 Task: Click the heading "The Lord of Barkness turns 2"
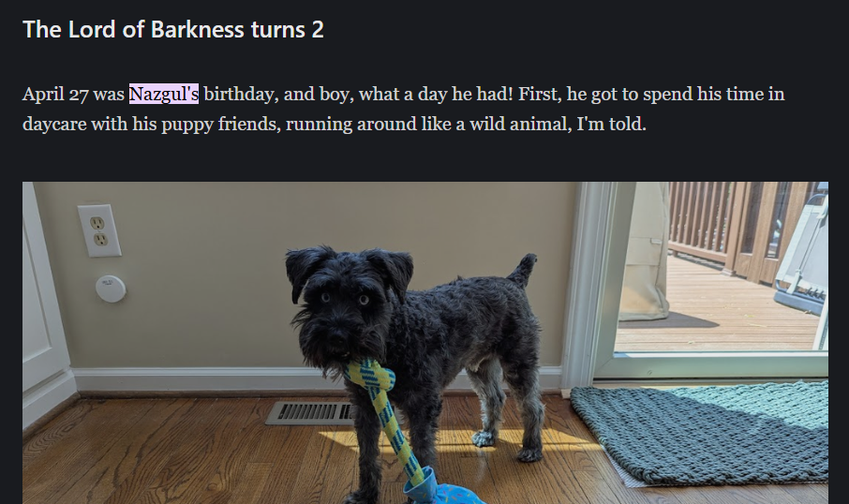pyautogui.click(x=173, y=29)
